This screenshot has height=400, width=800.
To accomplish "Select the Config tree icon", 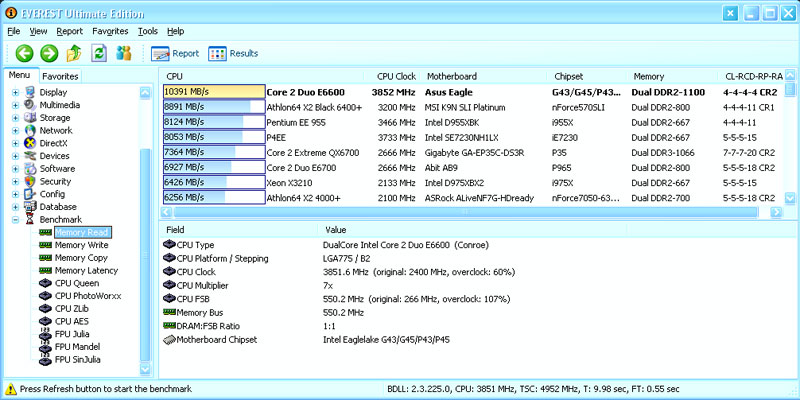I will [30, 194].
